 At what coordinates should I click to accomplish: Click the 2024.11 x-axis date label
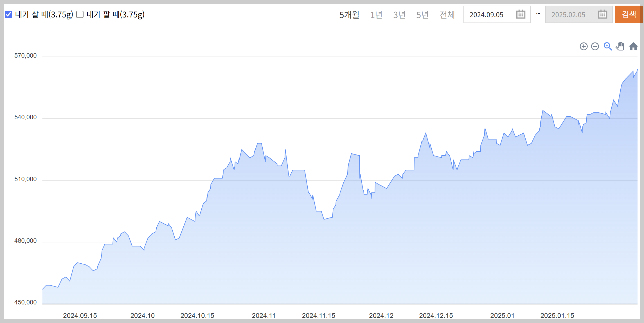pos(264,315)
